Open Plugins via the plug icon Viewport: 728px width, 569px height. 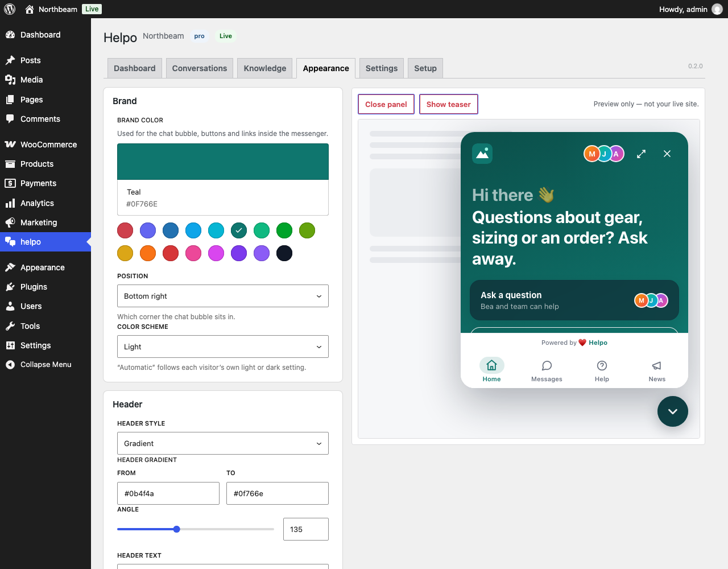[x=10, y=287]
